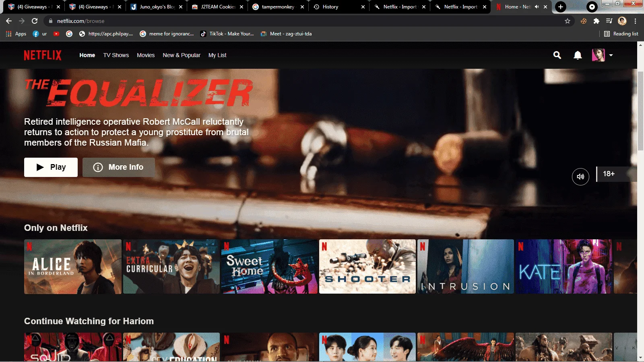This screenshot has height=362, width=644.
Task: Mute the hero trailer audio
Action: 580,177
